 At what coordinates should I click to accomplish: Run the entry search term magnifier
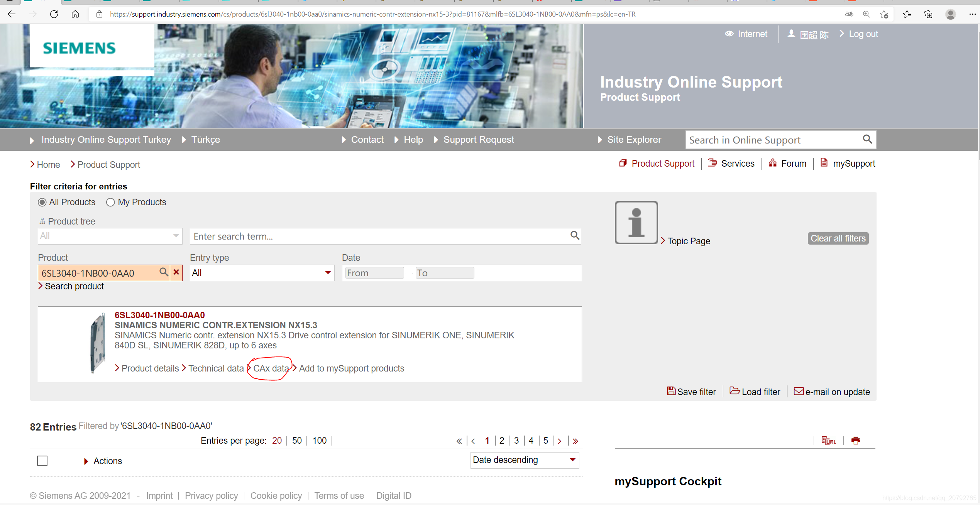coord(575,236)
